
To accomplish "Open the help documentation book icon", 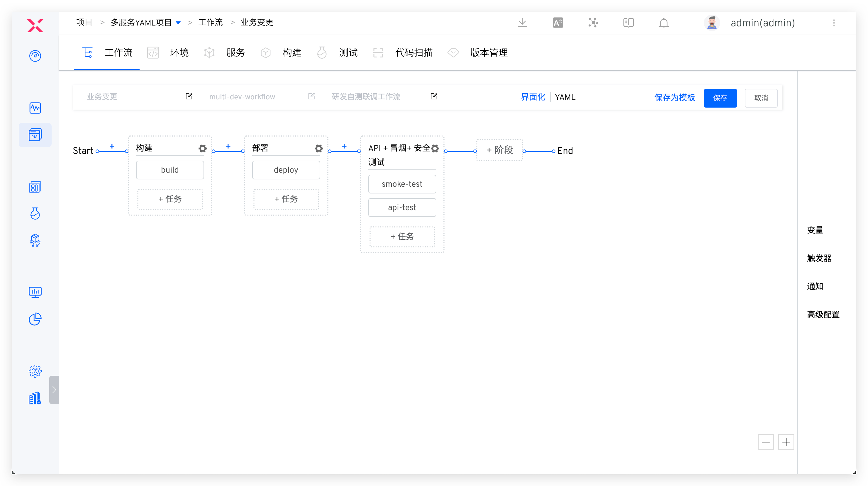I will point(628,23).
